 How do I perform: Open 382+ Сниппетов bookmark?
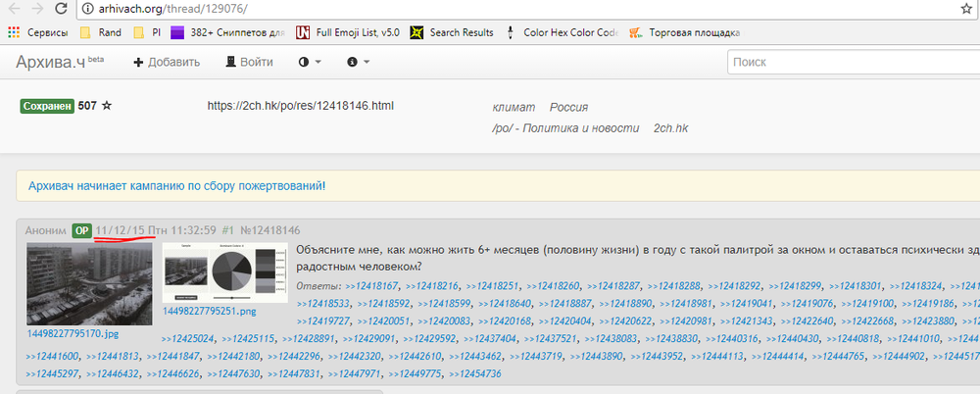coord(228,32)
